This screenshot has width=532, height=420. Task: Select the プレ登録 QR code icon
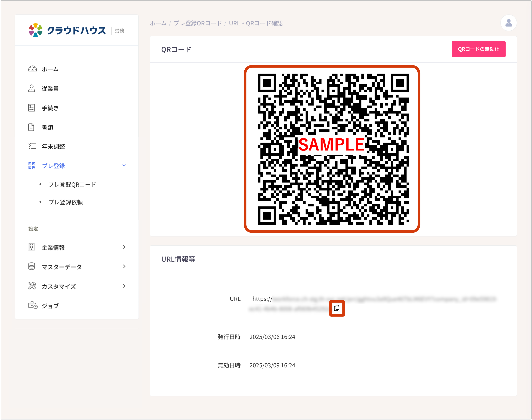(32, 166)
